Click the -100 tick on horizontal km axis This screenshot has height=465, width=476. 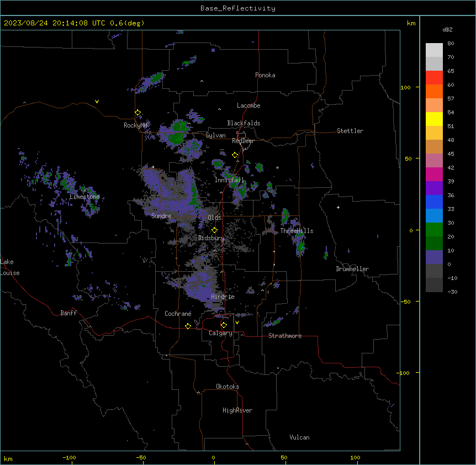point(69,457)
